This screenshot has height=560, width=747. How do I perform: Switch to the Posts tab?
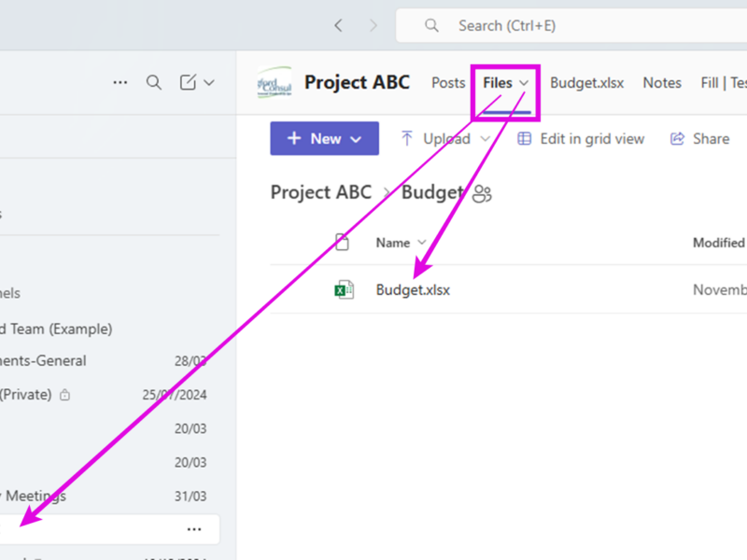pyautogui.click(x=448, y=83)
